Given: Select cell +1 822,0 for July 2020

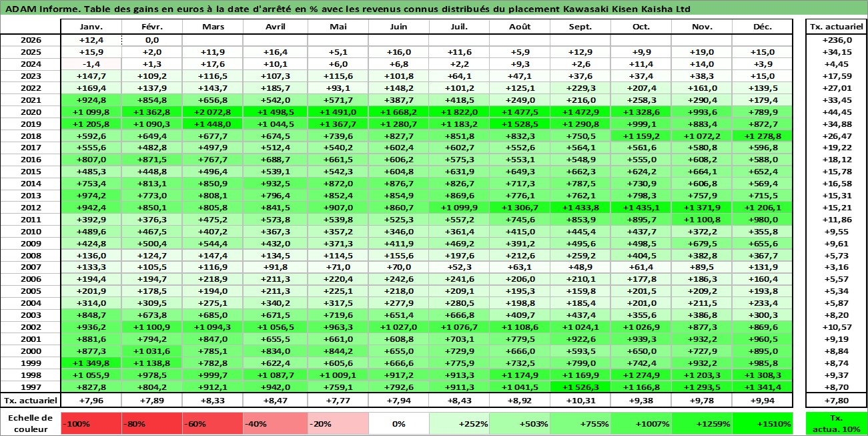Looking at the screenshot, I should click(459, 112).
